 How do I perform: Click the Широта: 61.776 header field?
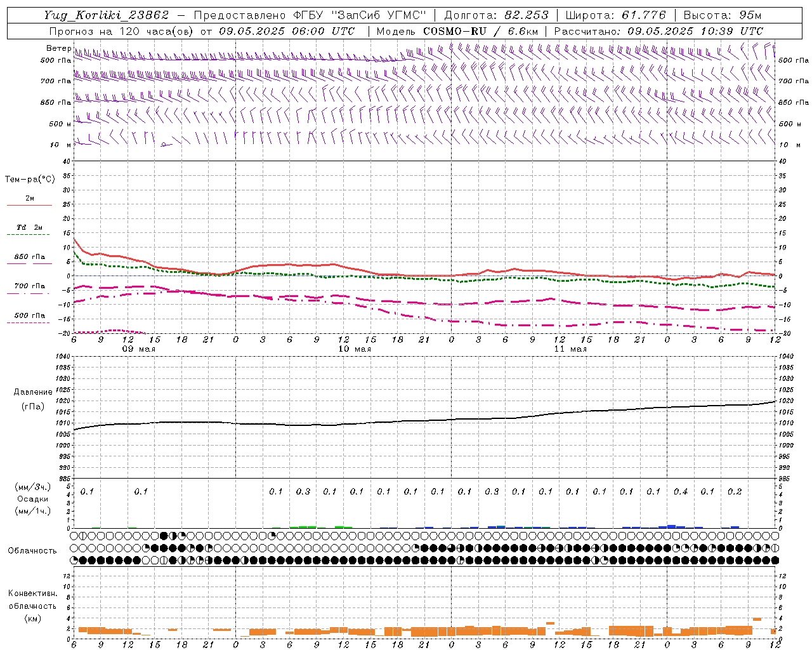pyautogui.click(x=615, y=15)
